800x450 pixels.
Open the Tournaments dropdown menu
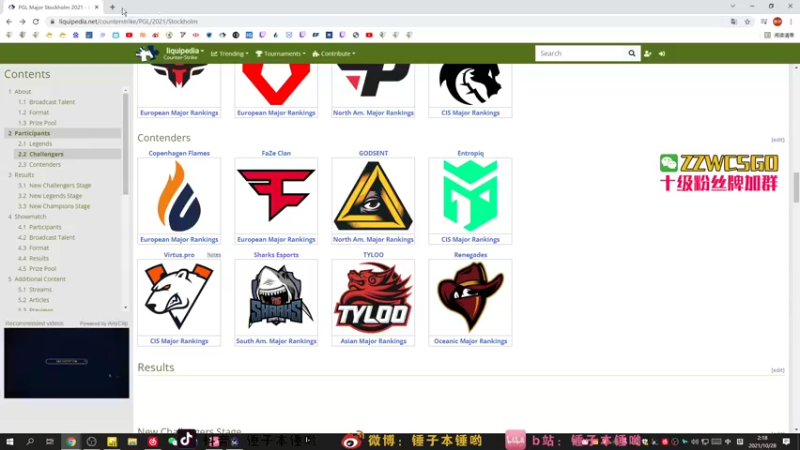click(x=280, y=54)
